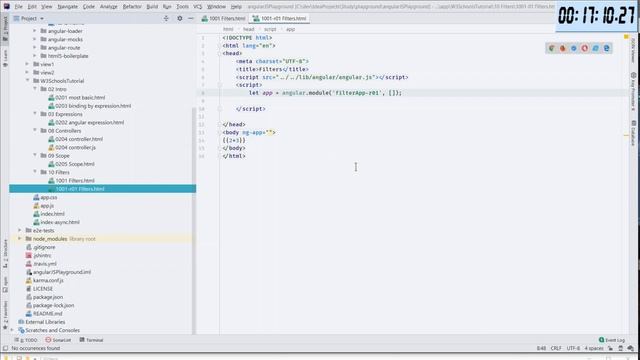Open in Opera browser icon
Viewport: 640px width, 360px height.
[585, 48]
